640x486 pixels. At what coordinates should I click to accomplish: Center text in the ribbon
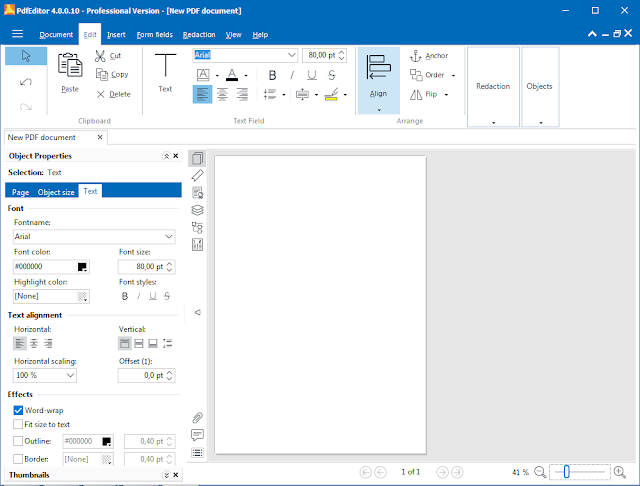(x=222, y=95)
